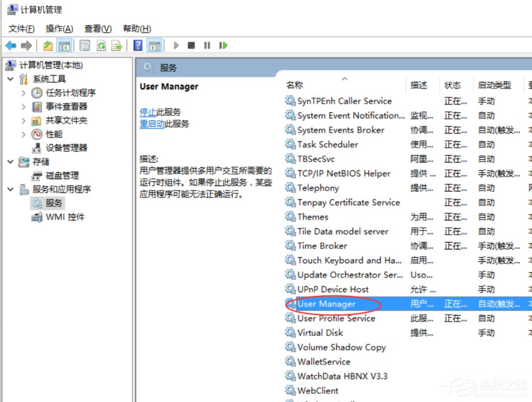
Task: Click the Export List toolbar icon
Action: [x=118, y=45]
